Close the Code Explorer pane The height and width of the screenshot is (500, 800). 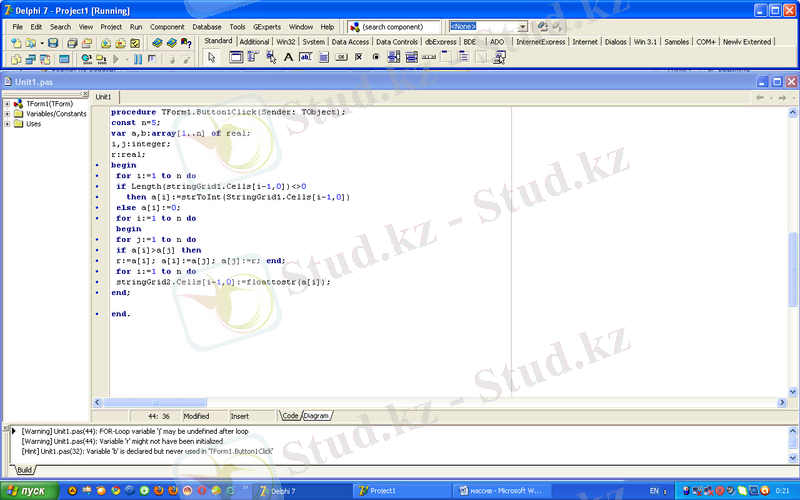point(85,94)
